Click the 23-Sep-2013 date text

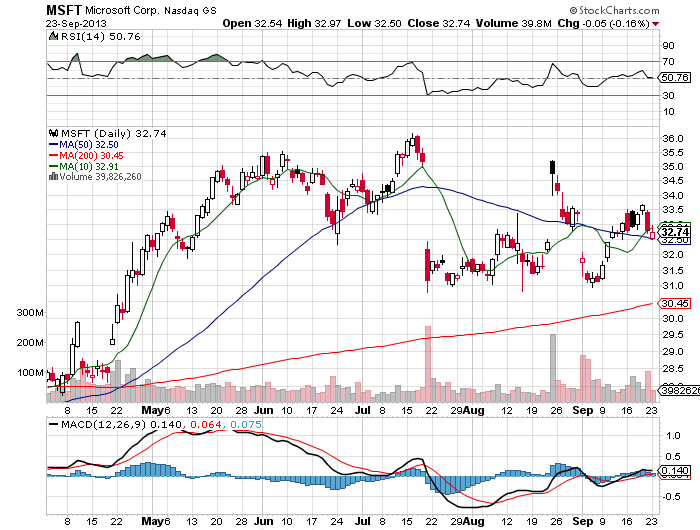pyautogui.click(x=76, y=23)
